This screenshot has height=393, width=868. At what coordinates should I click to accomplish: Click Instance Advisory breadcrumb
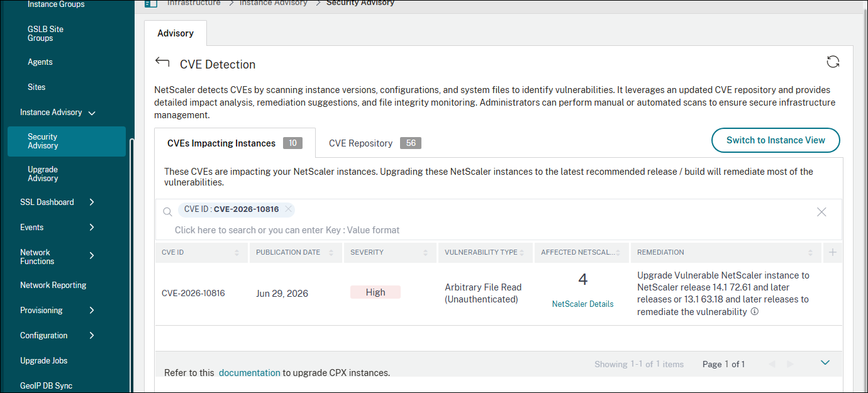tap(272, 3)
